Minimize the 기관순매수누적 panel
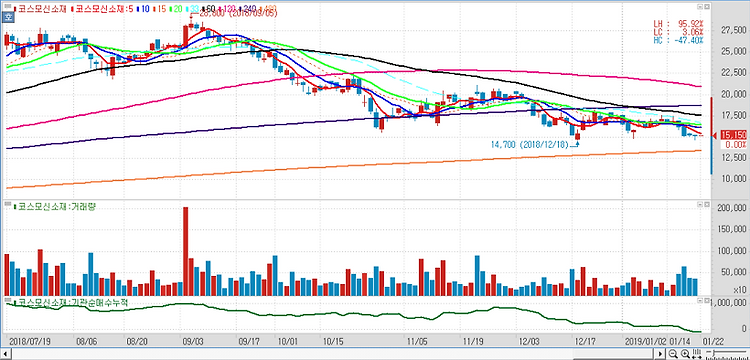The width and height of the screenshot is (750, 360). click(700, 300)
